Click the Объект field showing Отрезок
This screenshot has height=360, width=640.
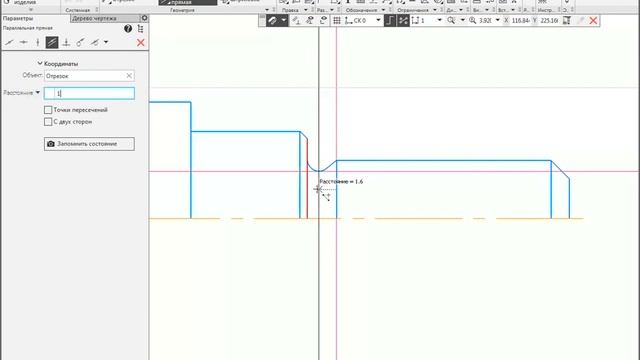click(x=89, y=76)
